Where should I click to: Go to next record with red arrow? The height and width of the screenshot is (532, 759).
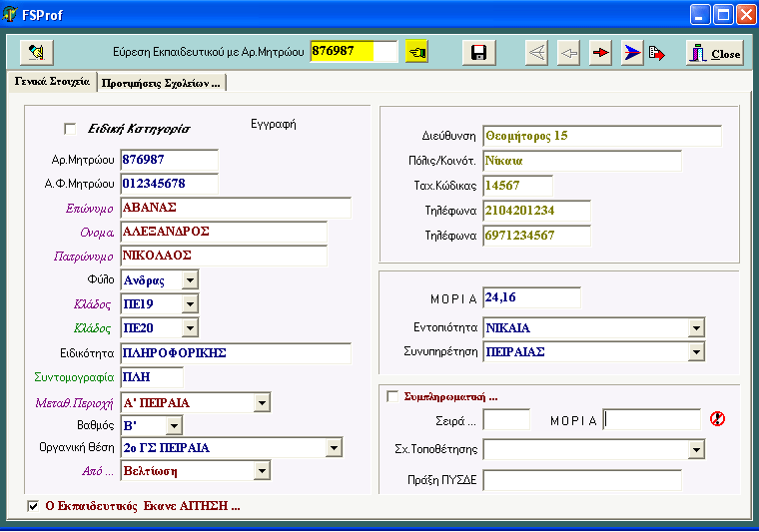coord(600,53)
